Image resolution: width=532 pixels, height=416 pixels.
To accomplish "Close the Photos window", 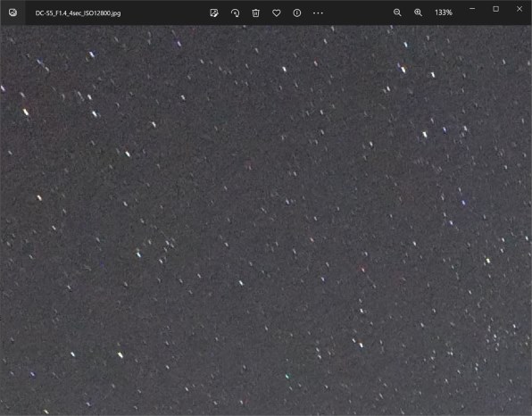I will tap(520, 9).
